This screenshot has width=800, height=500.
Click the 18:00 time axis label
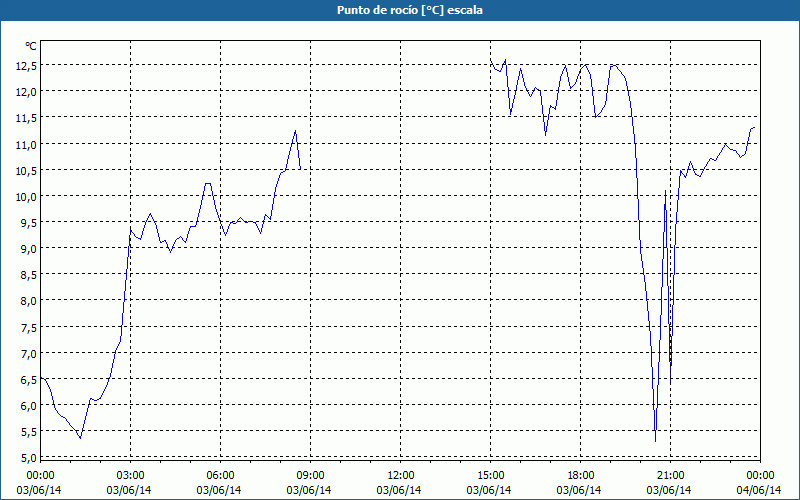[x=580, y=476]
